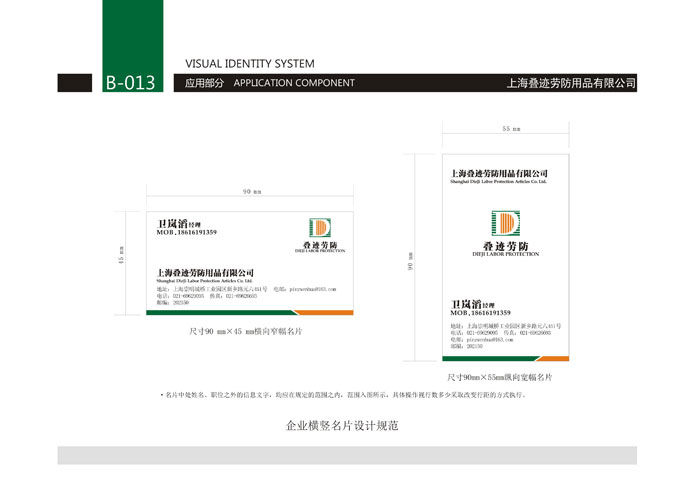
Task: Click caption under the horizontal card
Action: point(245,330)
